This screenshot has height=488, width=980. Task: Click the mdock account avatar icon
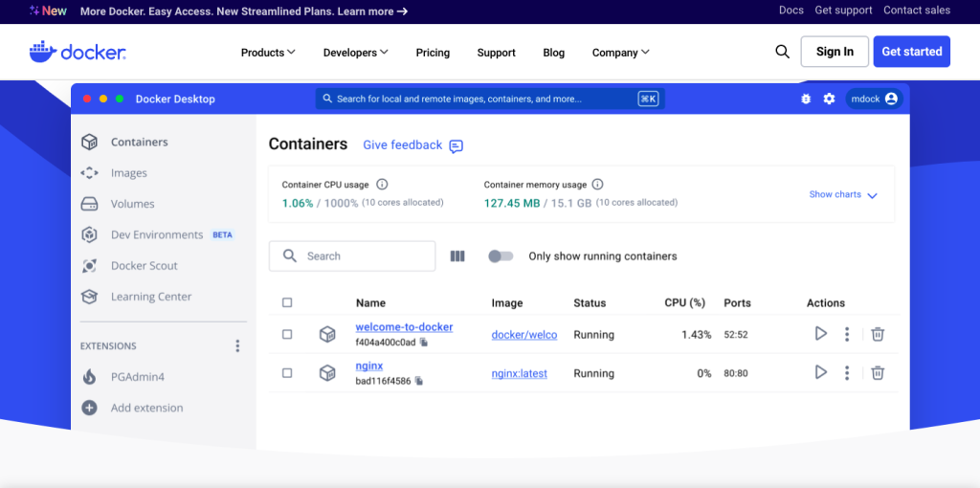click(891, 99)
